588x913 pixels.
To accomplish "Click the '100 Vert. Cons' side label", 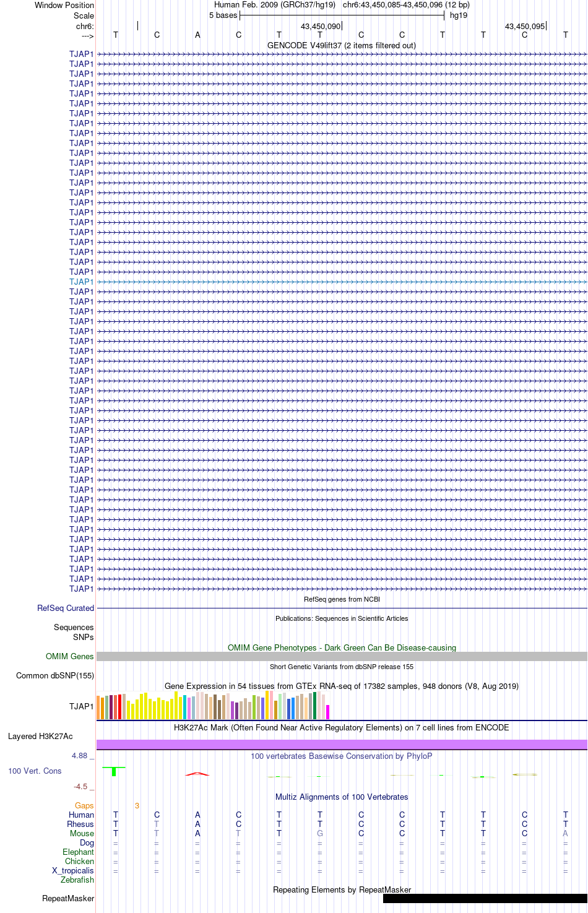I will tap(35, 771).
